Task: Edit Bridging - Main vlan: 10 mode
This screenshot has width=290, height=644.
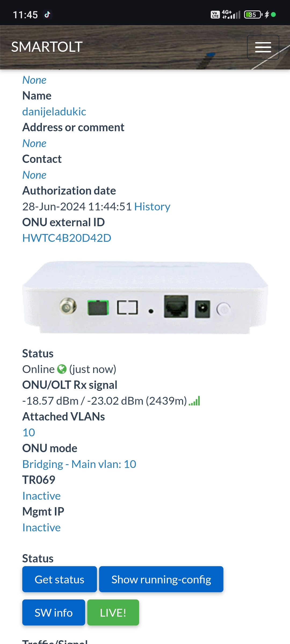Action: coord(79,464)
